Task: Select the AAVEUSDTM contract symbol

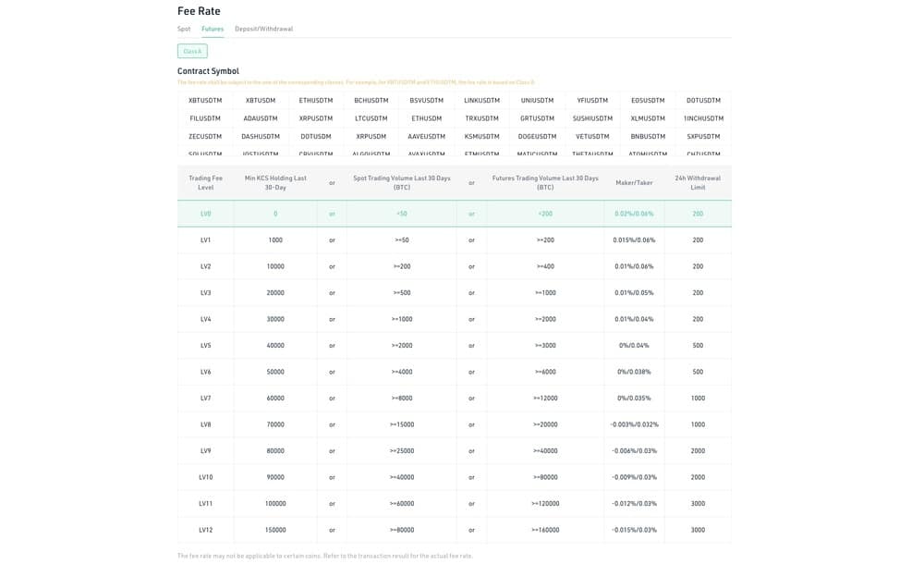Action: (426, 136)
